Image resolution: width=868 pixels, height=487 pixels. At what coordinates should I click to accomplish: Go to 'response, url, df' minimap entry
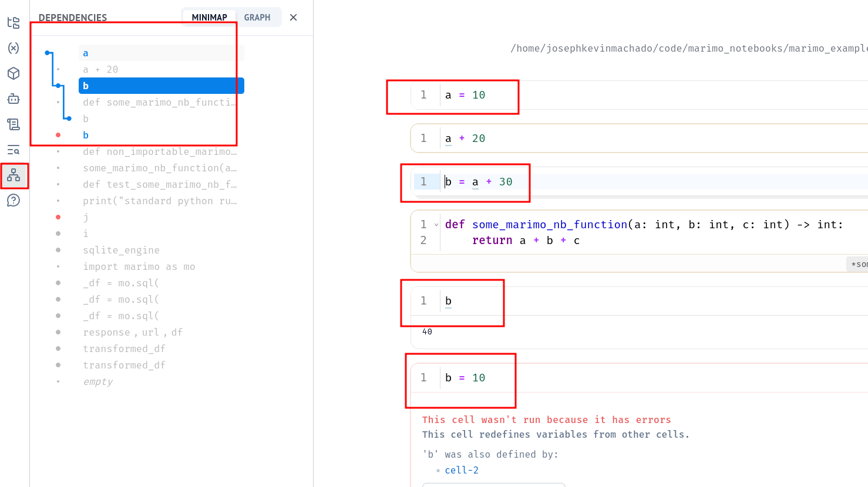click(x=132, y=332)
